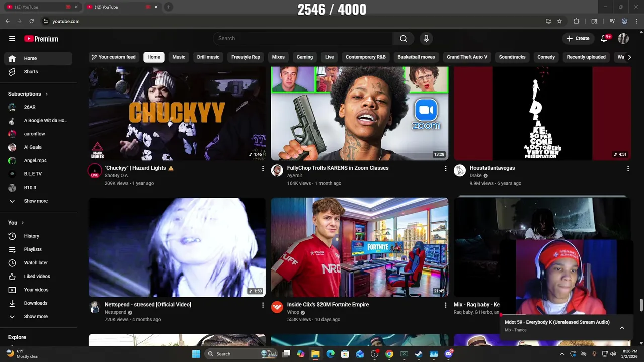
Task: Click the Create button
Action: 578,39
